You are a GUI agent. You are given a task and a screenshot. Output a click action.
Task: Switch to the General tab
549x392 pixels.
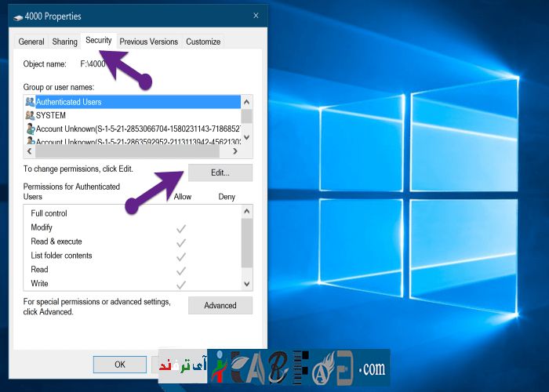click(x=31, y=42)
